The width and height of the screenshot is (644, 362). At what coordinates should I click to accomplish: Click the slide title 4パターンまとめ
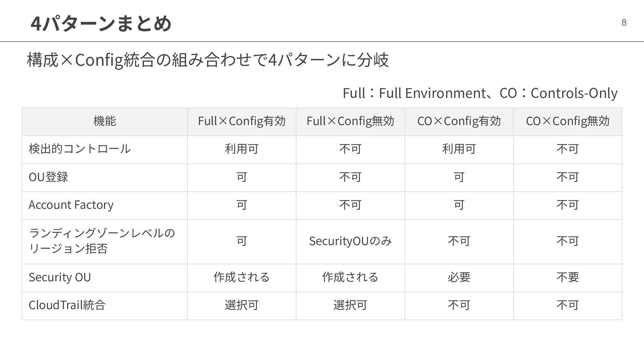click(101, 23)
